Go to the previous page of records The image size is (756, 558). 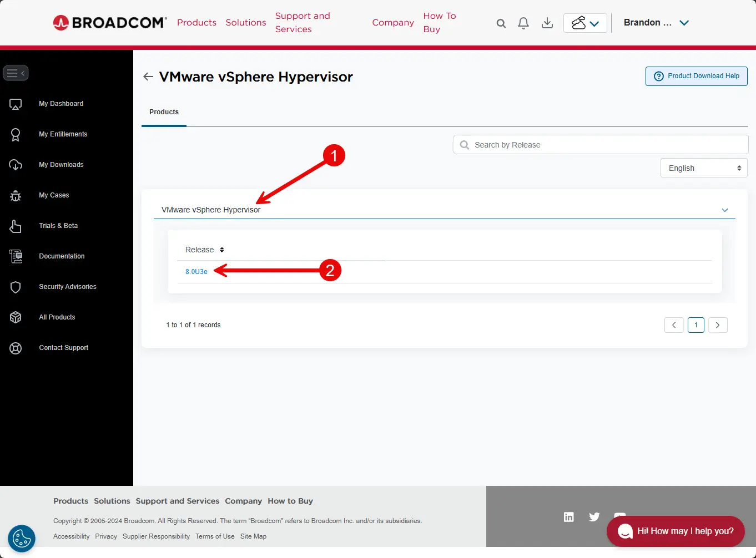click(674, 325)
